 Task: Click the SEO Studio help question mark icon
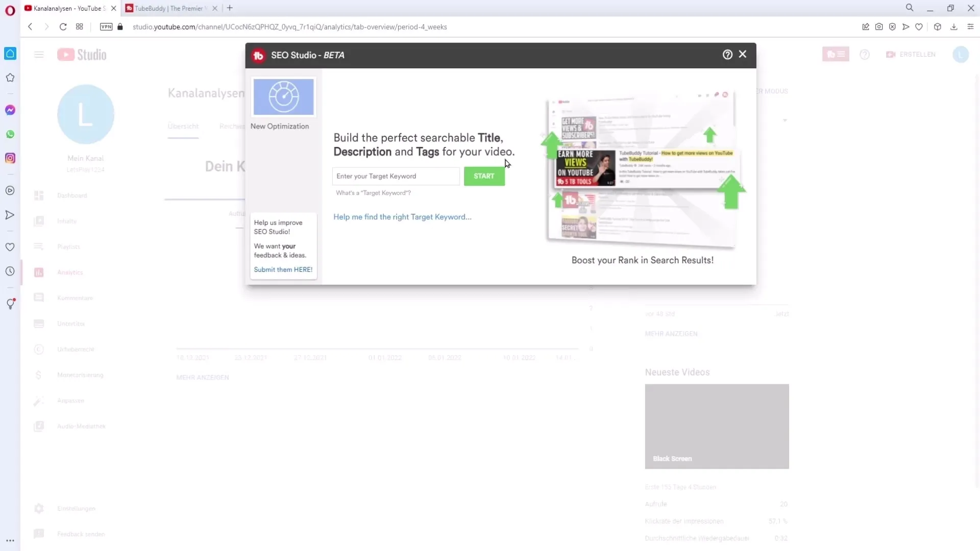(727, 55)
